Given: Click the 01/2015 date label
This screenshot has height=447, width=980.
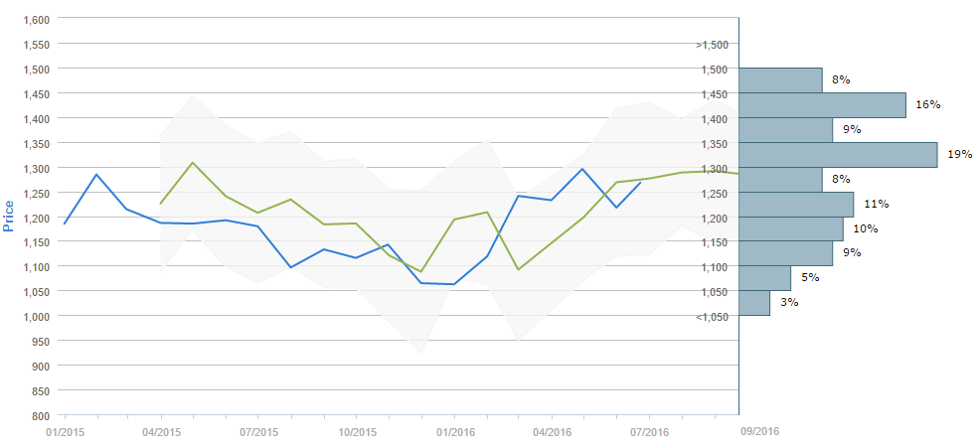Looking at the screenshot, I should tap(65, 432).
